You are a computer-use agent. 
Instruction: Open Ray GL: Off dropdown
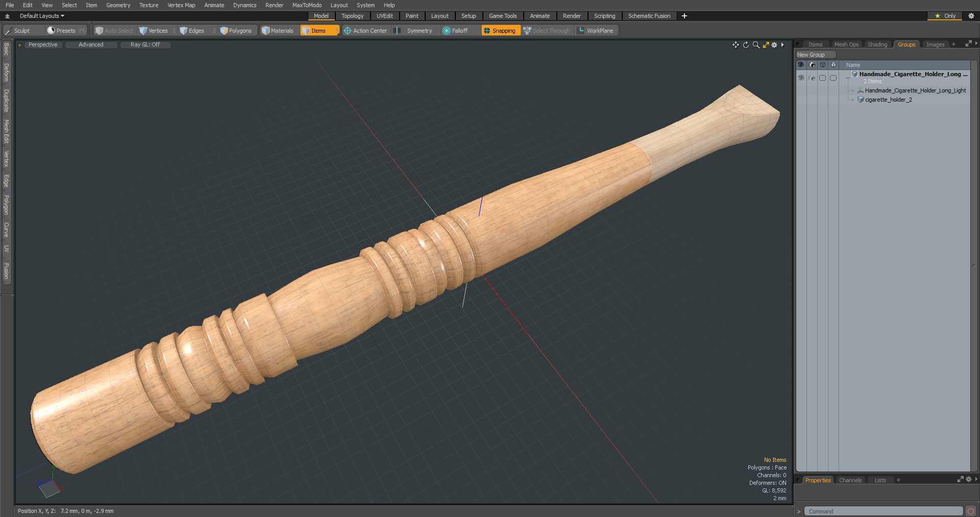coord(145,45)
